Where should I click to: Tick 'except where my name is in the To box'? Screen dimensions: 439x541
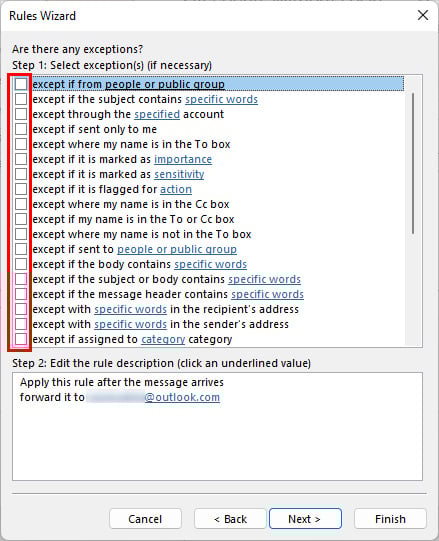click(21, 144)
